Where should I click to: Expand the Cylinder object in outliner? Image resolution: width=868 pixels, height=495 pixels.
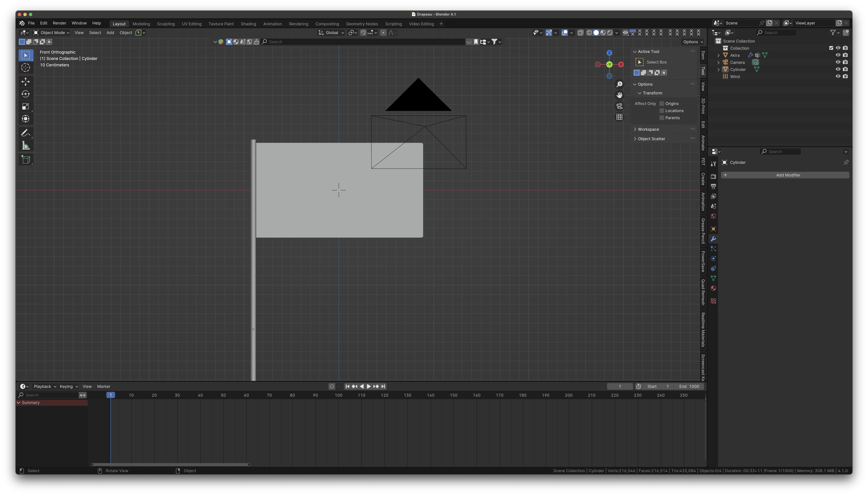718,69
